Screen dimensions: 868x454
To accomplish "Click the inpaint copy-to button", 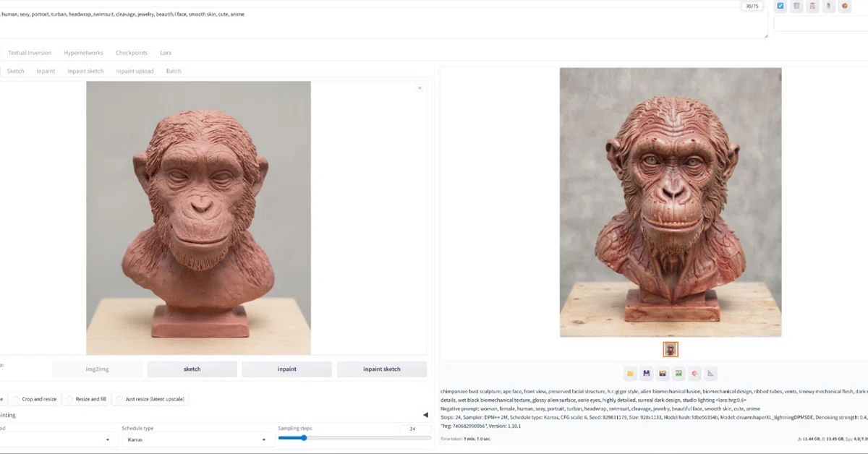I will 286,369.
